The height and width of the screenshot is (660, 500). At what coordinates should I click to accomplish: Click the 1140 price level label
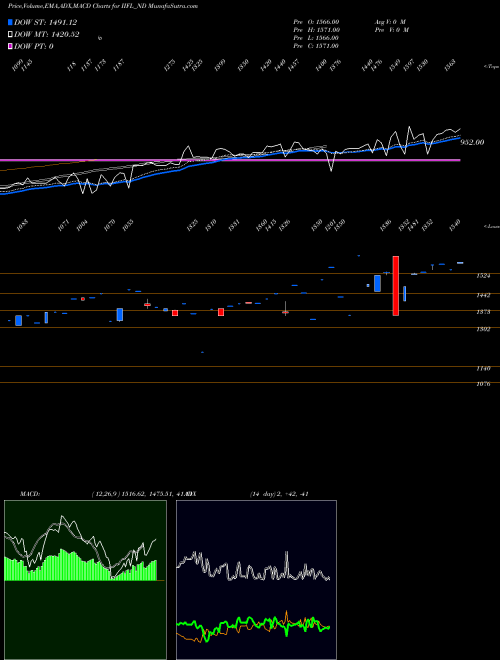(x=484, y=368)
